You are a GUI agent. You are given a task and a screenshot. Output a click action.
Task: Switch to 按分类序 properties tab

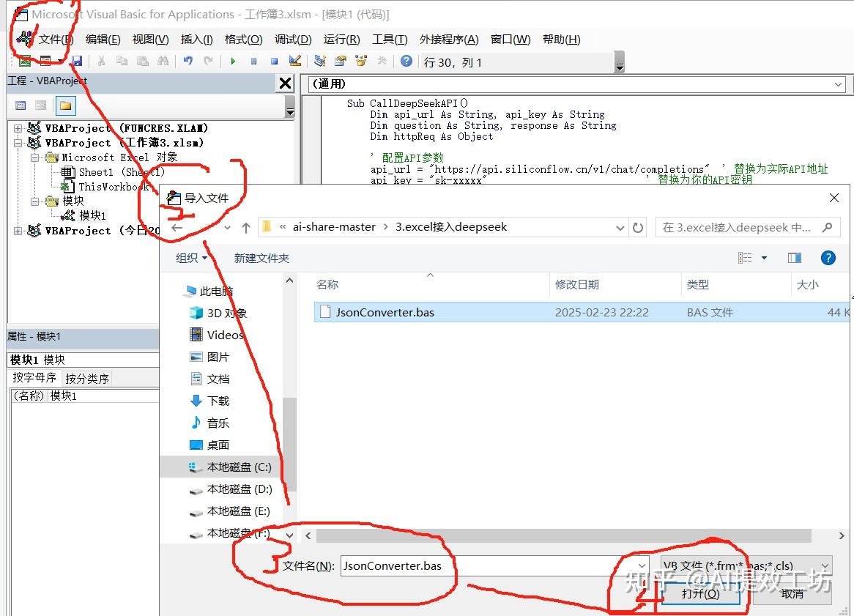[x=87, y=379]
